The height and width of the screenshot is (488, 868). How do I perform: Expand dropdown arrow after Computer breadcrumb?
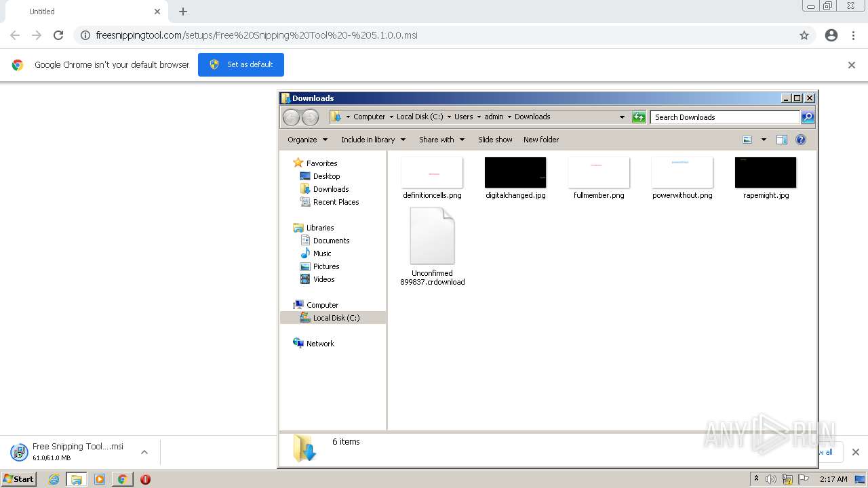coord(391,117)
